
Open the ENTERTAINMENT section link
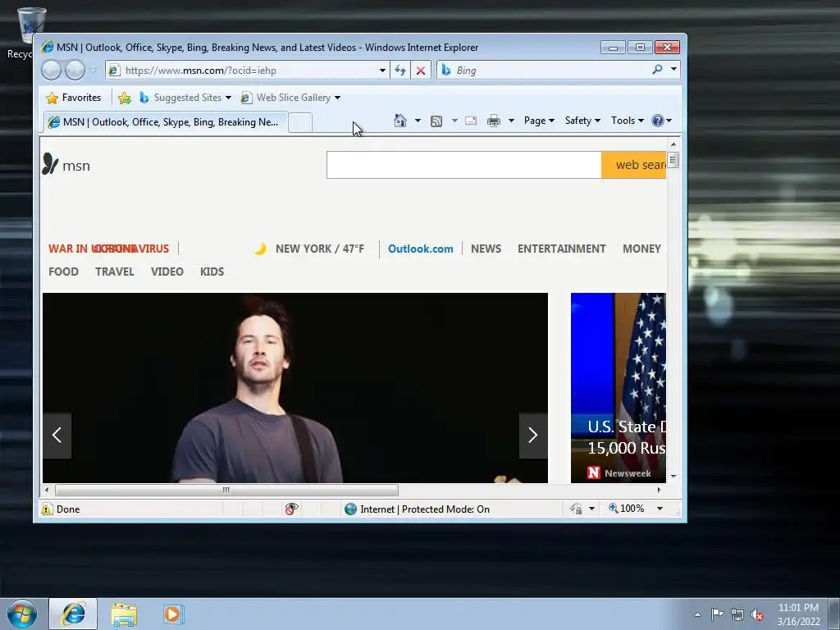561,249
